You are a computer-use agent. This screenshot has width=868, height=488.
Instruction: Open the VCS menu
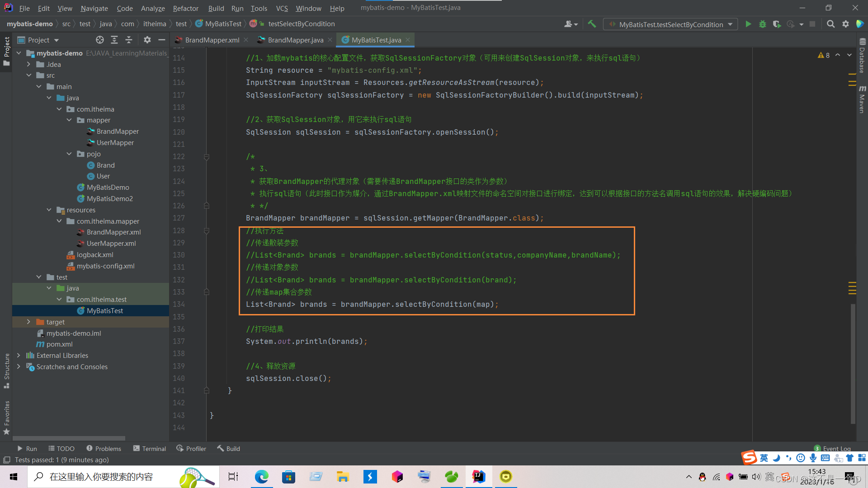pyautogui.click(x=282, y=8)
